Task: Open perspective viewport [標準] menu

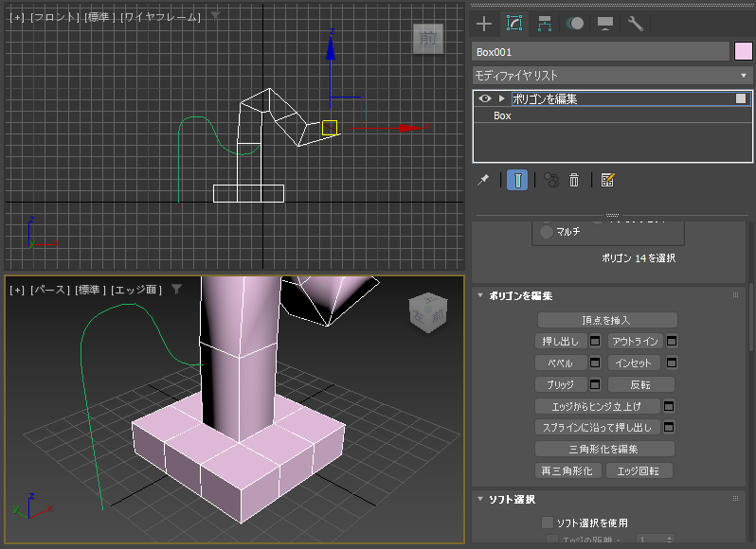Action: [90, 290]
